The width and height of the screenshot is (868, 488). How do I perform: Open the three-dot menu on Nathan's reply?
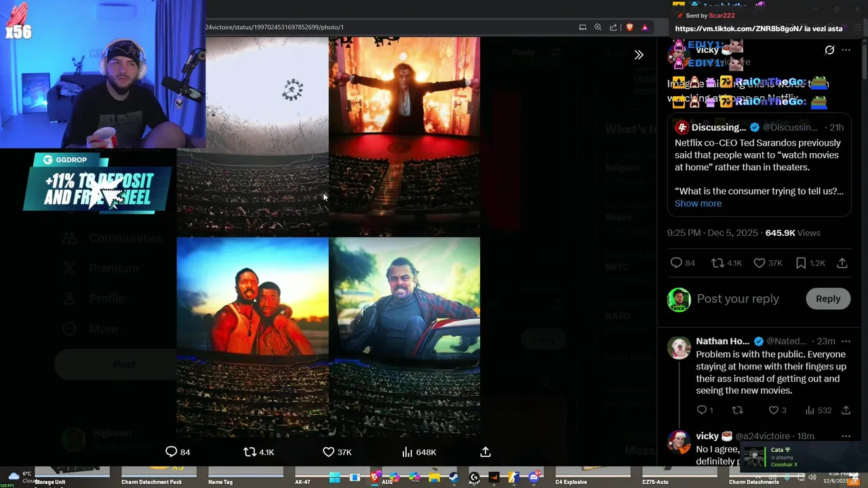[846, 341]
